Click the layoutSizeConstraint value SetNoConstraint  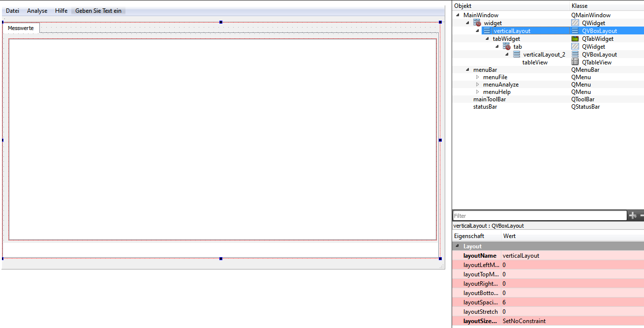524,321
